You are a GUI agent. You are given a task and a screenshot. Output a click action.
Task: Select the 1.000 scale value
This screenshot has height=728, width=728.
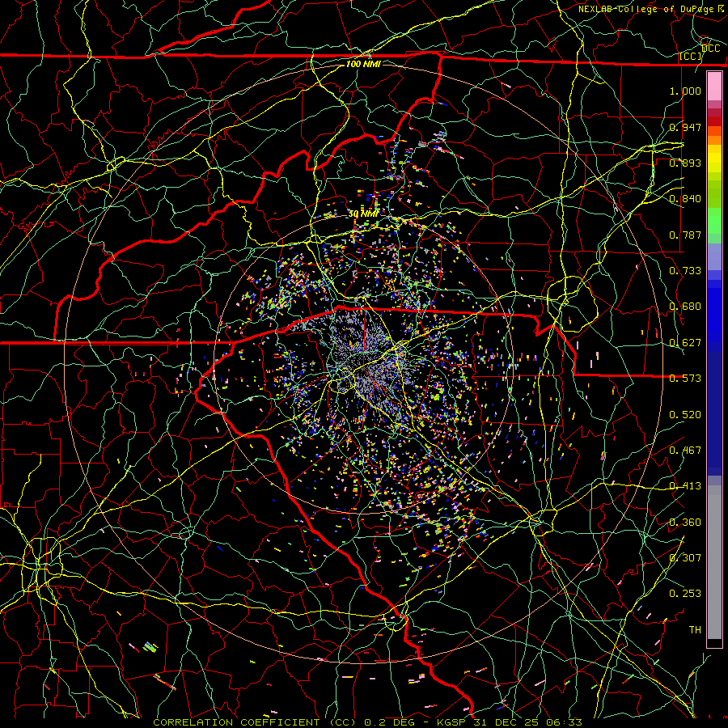point(685,91)
